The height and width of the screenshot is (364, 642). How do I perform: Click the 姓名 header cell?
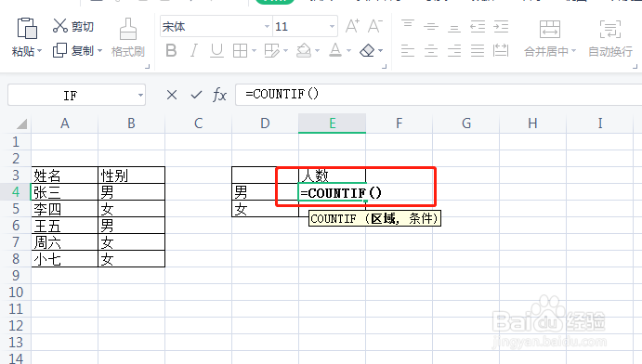coord(65,175)
